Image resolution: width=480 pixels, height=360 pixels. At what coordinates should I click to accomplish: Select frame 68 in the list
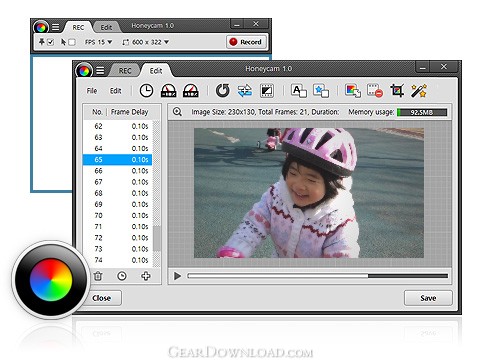point(118,193)
